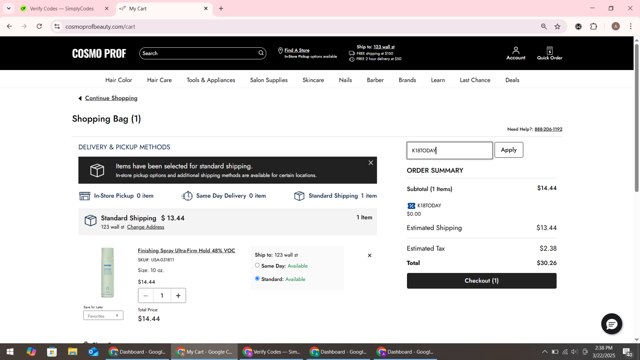Click the browser address bar URL
This screenshot has width=640, height=360.
(100, 27)
